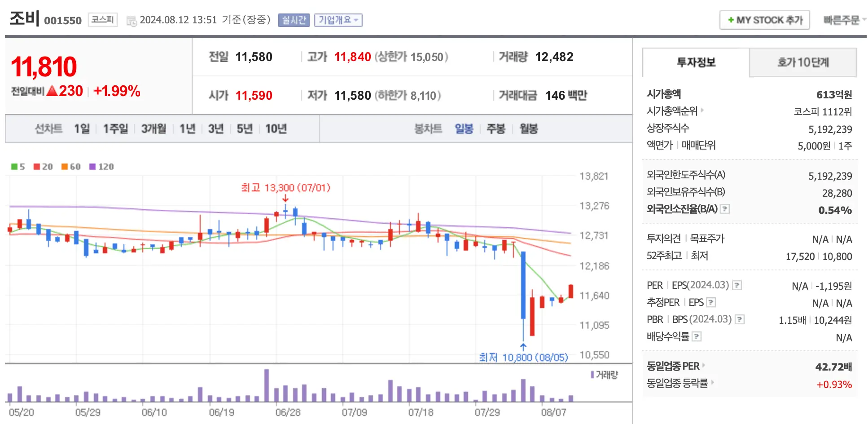The width and height of the screenshot is (868, 424).
Task: Toggle the 실시간 real-time indicator
Action: [x=294, y=20]
